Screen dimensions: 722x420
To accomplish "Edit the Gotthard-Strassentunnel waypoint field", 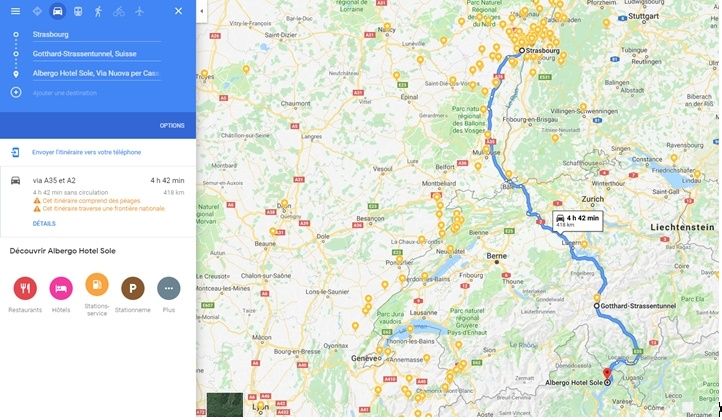I will point(97,54).
